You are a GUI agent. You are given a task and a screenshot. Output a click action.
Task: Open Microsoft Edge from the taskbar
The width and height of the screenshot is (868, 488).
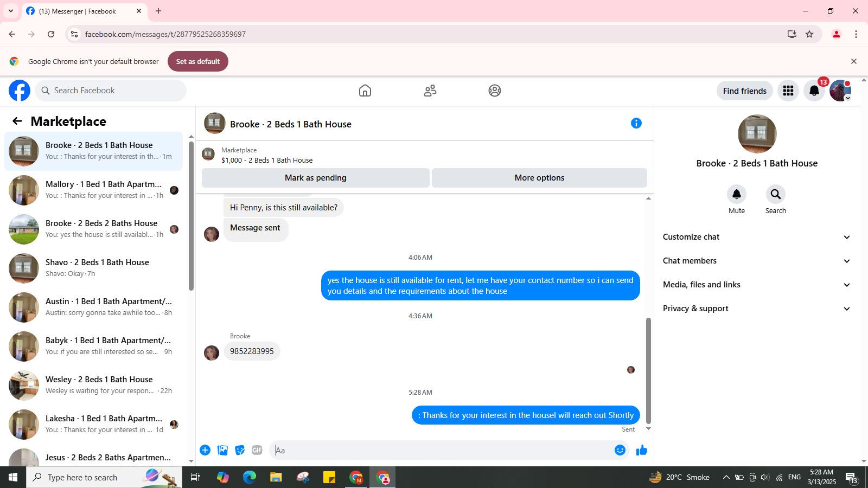250,477
